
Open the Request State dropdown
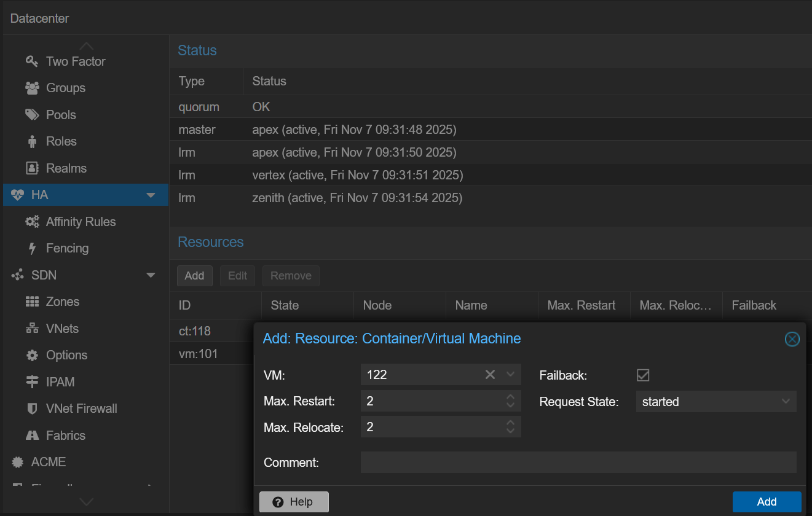(785, 402)
